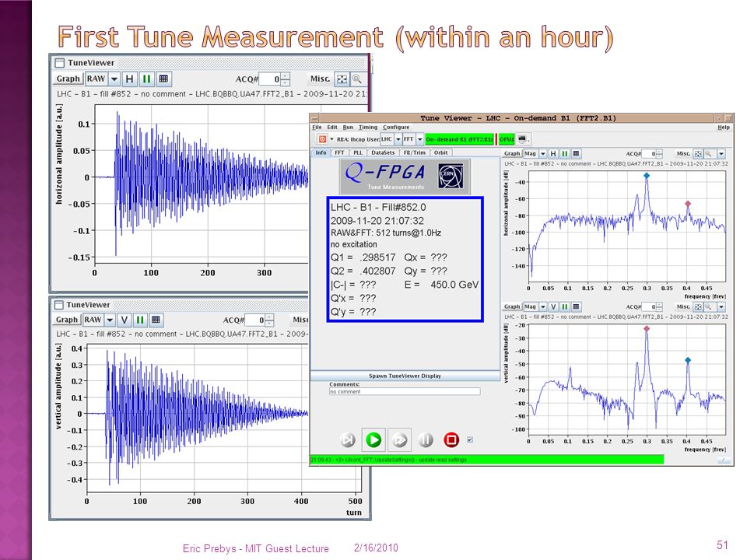Open Misc dropdown arrow in horizontal spectrum toolbar

tap(721, 154)
